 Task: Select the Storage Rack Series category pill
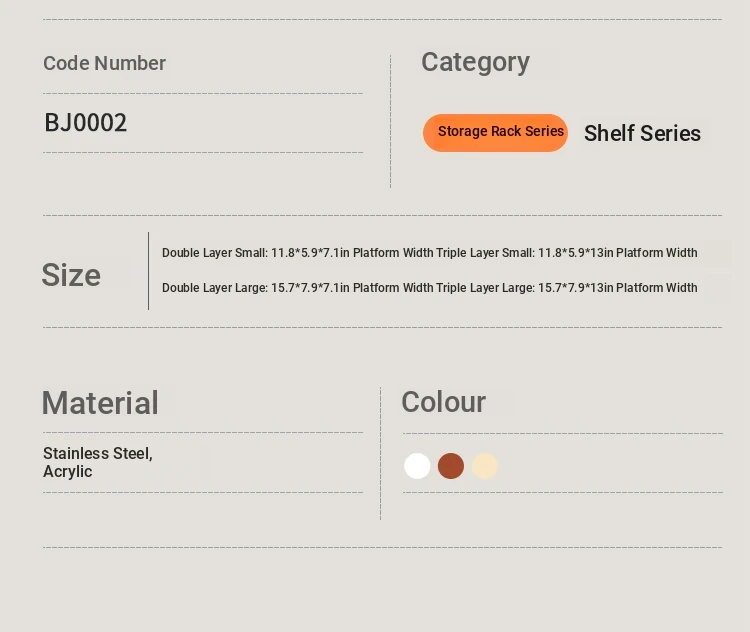495,133
